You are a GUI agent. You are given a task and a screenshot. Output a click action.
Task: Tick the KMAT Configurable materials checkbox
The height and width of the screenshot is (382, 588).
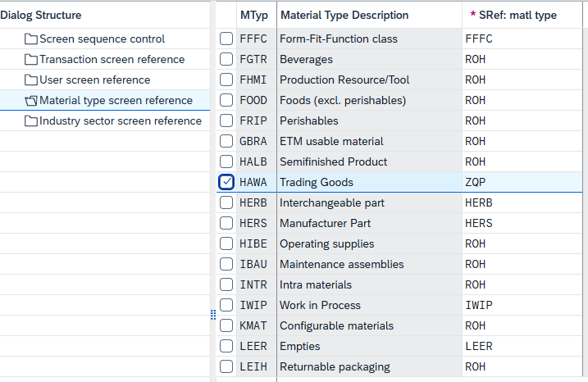click(226, 325)
